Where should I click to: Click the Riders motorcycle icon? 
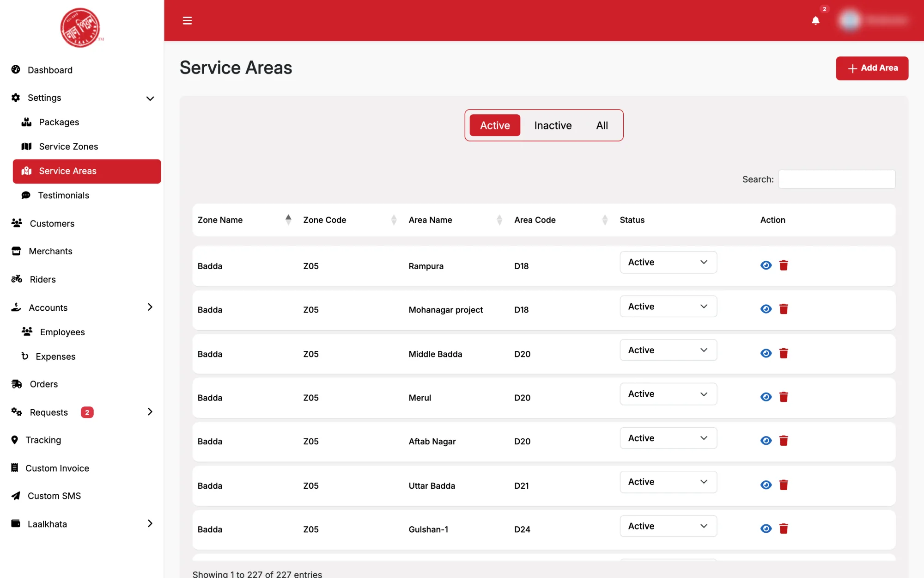[x=17, y=279]
